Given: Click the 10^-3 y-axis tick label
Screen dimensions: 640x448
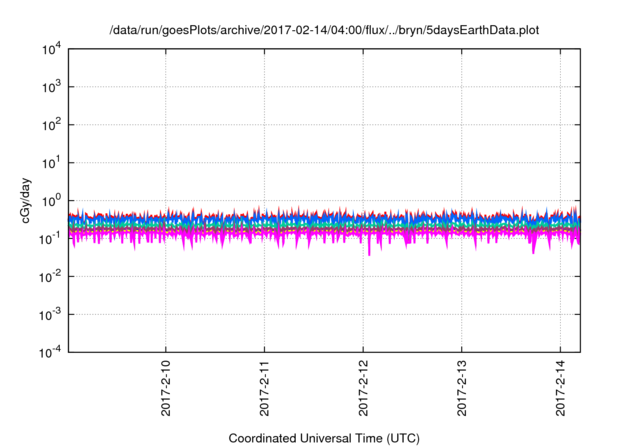Looking at the screenshot, I should click(50, 315).
